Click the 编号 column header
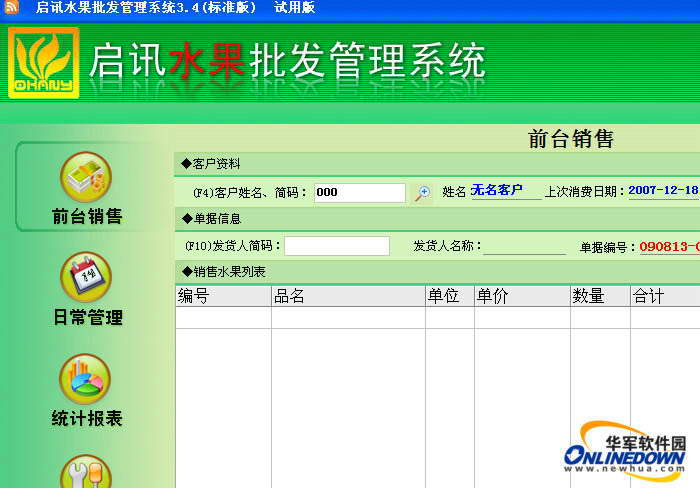The height and width of the screenshot is (488, 700). [x=224, y=296]
